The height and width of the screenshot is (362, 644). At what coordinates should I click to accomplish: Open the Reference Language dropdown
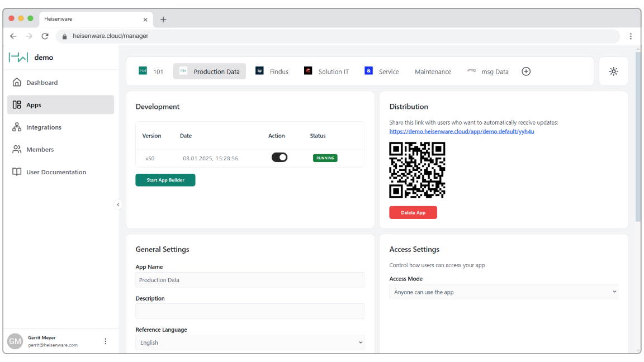coord(250,342)
